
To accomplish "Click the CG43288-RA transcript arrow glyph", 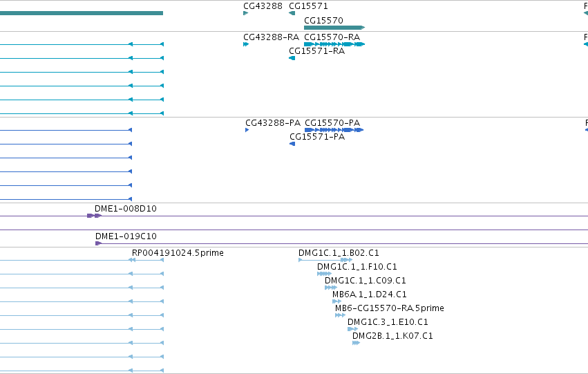I will point(246,44).
